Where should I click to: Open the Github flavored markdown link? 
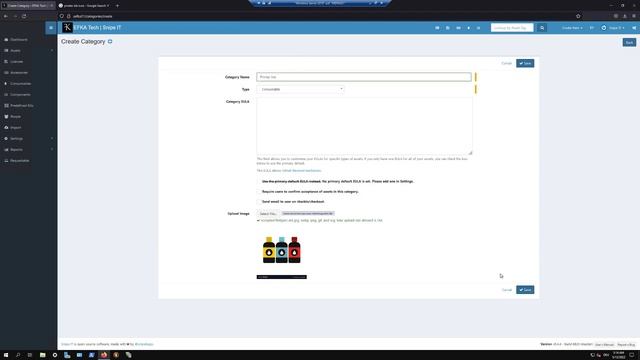tap(302, 171)
